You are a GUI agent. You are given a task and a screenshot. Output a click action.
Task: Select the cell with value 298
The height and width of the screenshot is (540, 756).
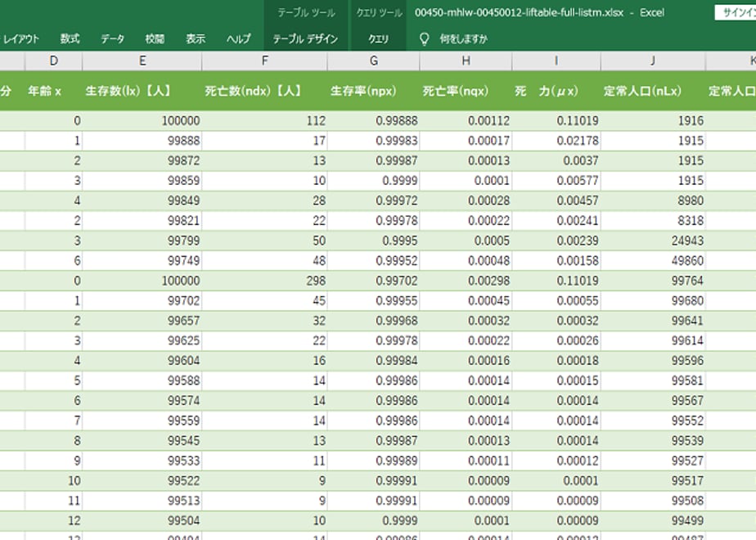point(265,281)
